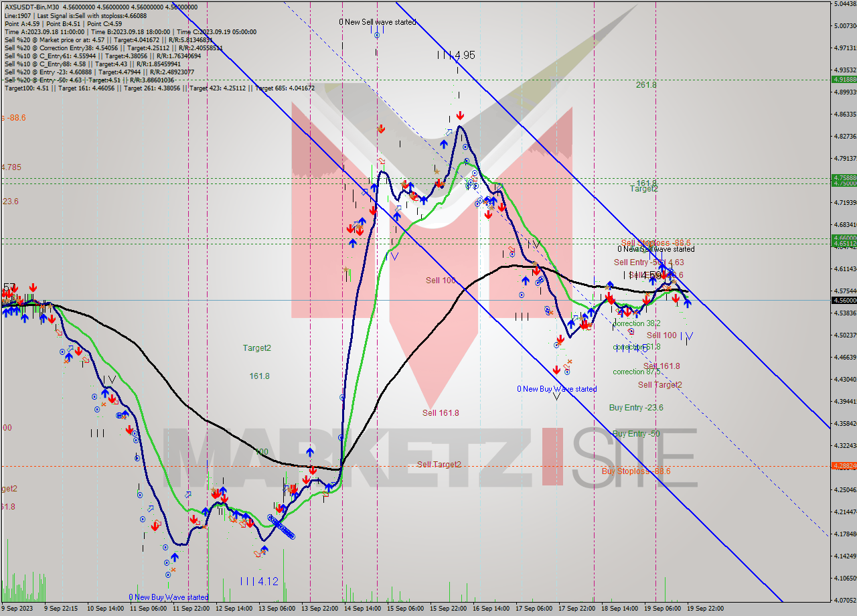
Task: Select the '19 Sep 22:00' time axis label
Action: click(x=706, y=609)
